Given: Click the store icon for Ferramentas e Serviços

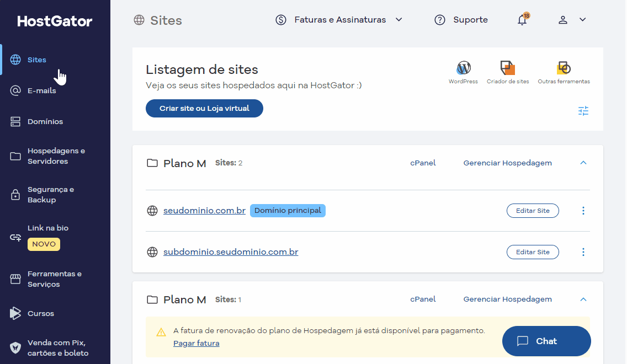Looking at the screenshot, I should pyautogui.click(x=15, y=279).
